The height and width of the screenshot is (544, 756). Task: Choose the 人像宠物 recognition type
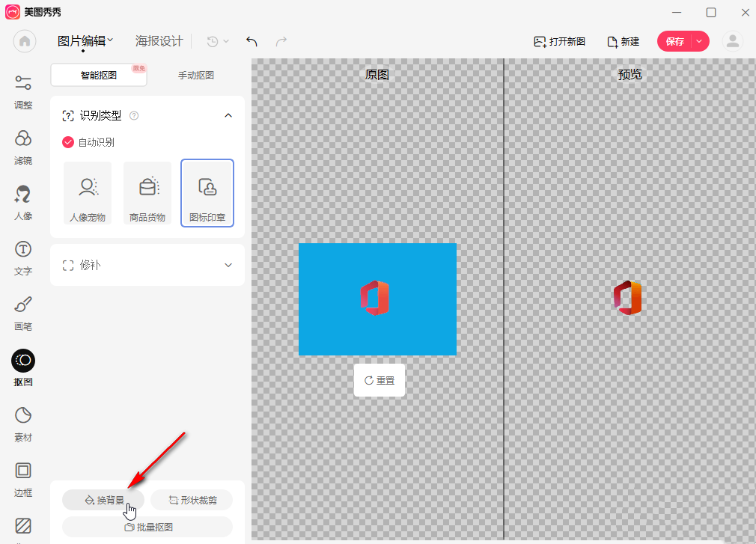pos(88,193)
